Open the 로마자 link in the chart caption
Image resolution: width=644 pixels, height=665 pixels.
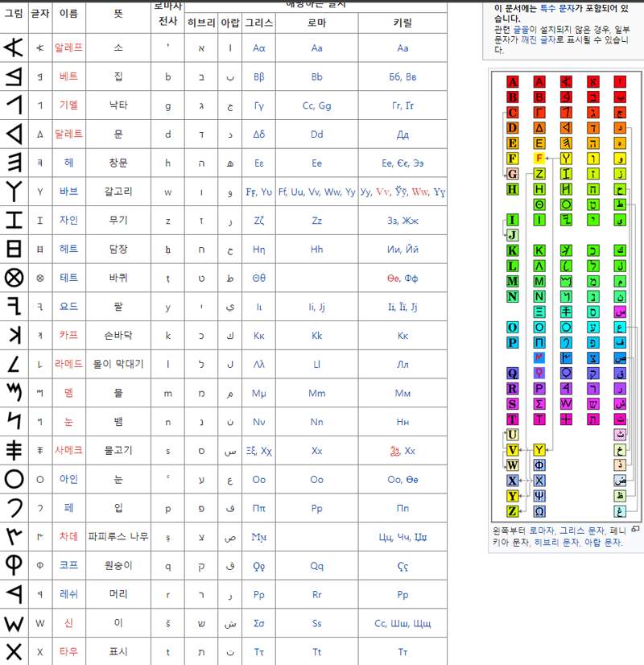pyautogui.click(x=543, y=531)
